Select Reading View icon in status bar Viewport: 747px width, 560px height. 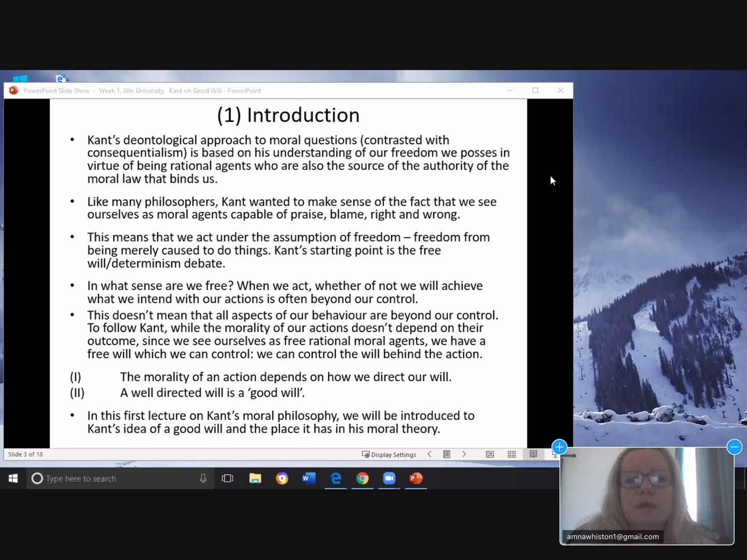tap(533, 454)
